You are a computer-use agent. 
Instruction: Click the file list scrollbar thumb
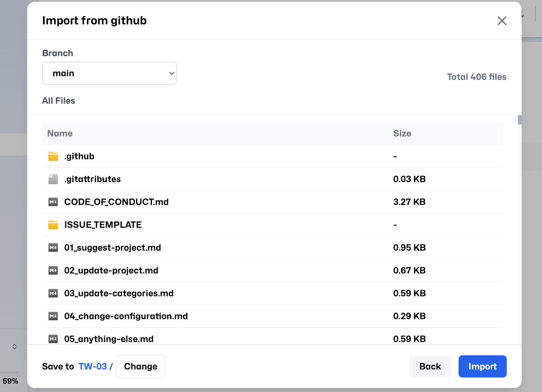pyautogui.click(x=519, y=120)
